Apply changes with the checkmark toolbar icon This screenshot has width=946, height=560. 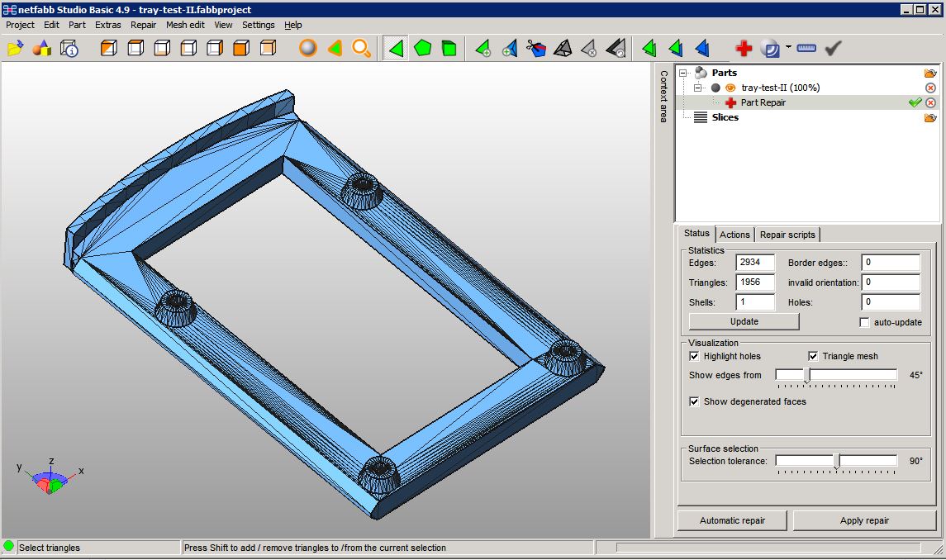[x=832, y=48]
